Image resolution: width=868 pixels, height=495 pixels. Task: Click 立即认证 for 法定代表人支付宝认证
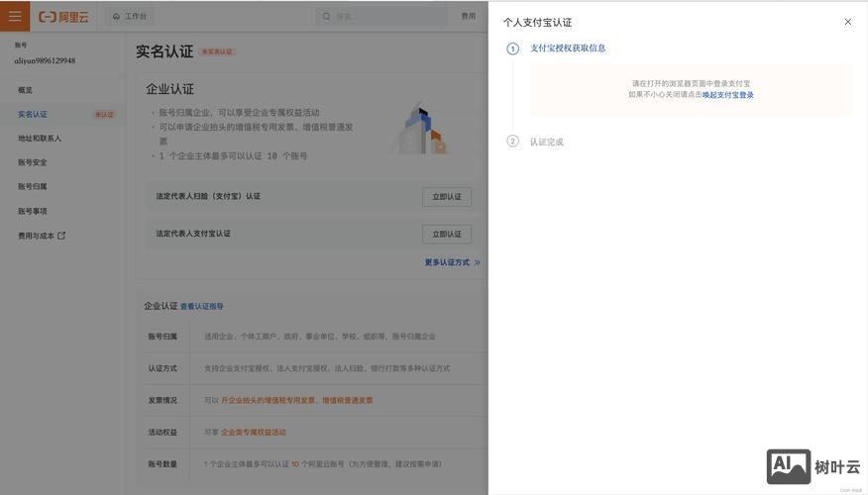point(447,234)
